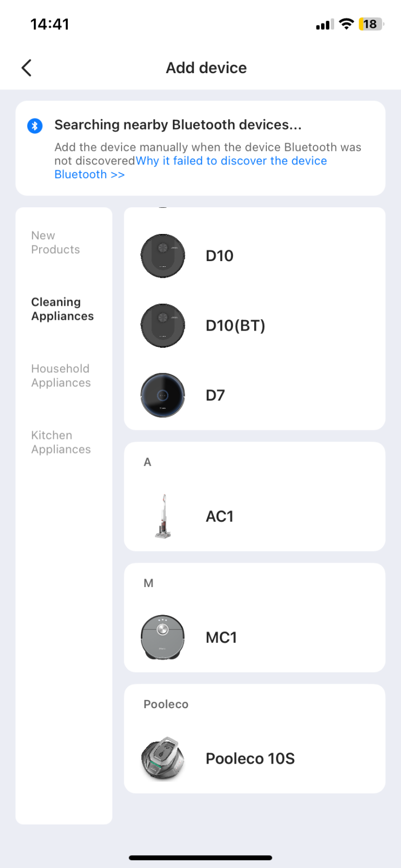Select the Cleaning Appliances category

pos(63,309)
